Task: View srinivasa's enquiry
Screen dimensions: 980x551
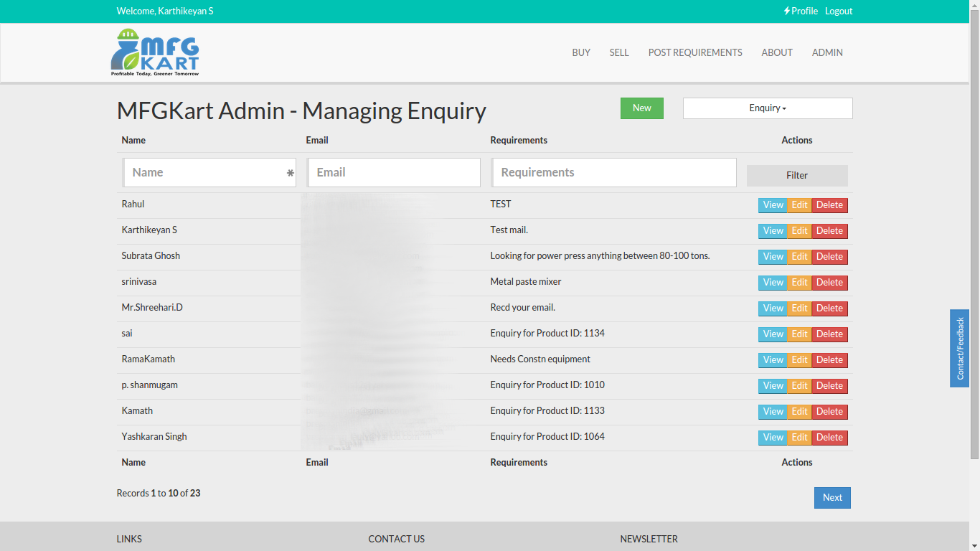Action: pos(773,283)
